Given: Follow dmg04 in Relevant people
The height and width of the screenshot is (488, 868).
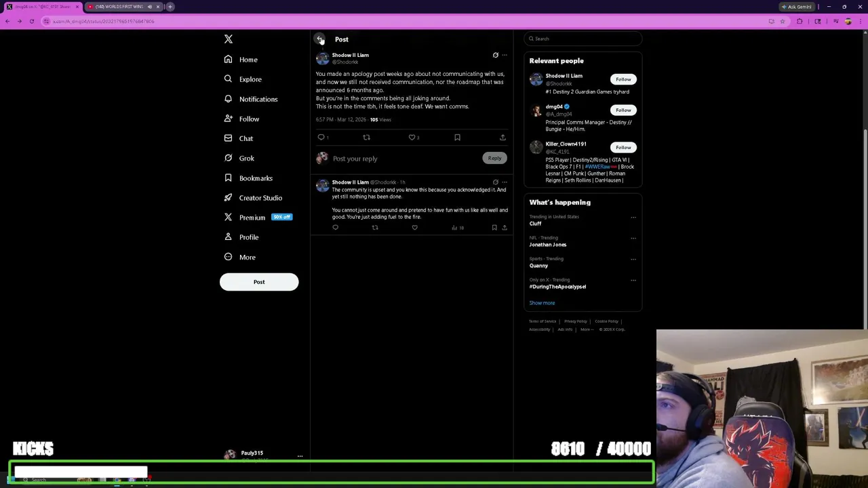Looking at the screenshot, I should pos(623,110).
